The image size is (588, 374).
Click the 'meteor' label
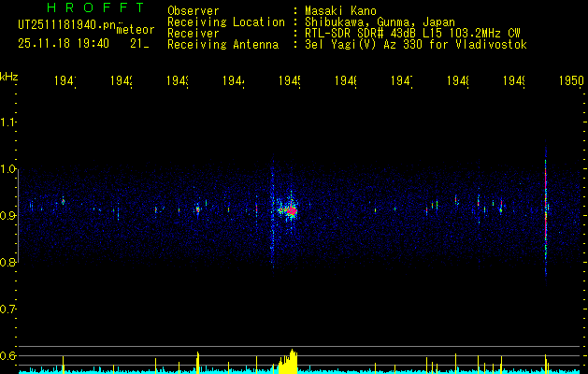click(x=136, y=29)
